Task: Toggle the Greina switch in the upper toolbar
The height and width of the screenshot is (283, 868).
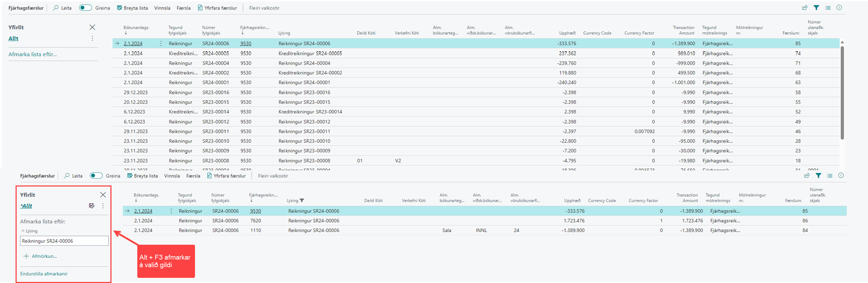Action: tap(85, 8)
